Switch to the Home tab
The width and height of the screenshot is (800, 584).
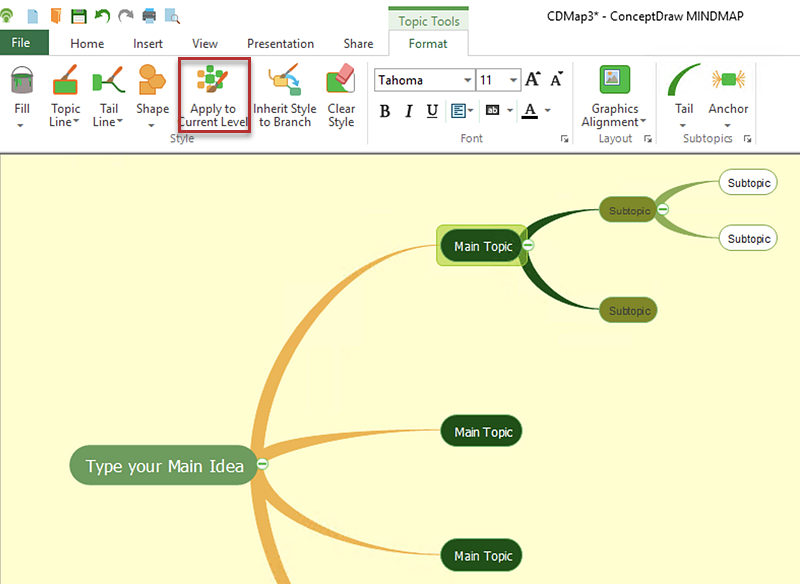[87, 44]
